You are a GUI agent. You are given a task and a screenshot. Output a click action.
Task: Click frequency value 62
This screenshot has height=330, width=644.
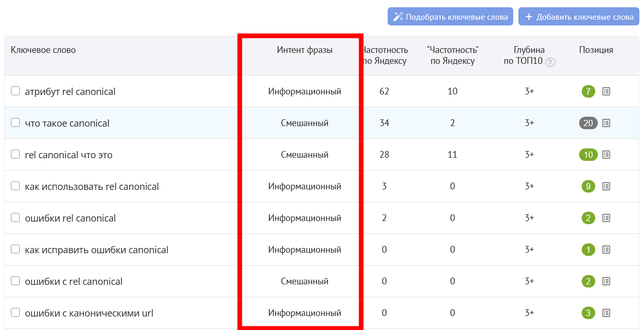tap(384, 91)
